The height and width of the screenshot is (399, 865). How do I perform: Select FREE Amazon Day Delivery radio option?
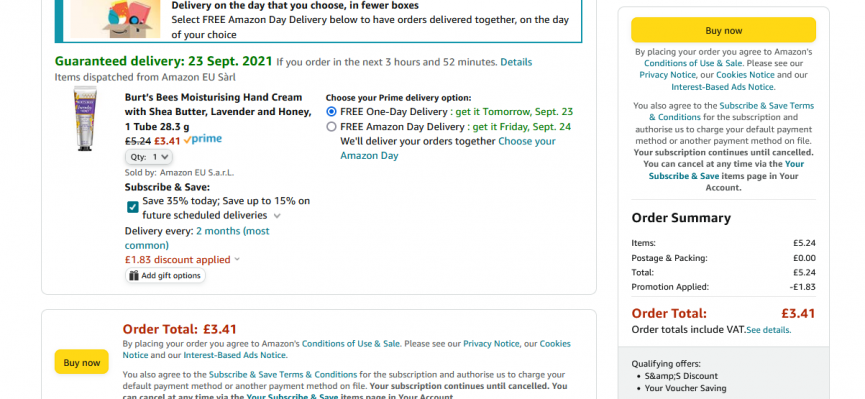[331, 127]
